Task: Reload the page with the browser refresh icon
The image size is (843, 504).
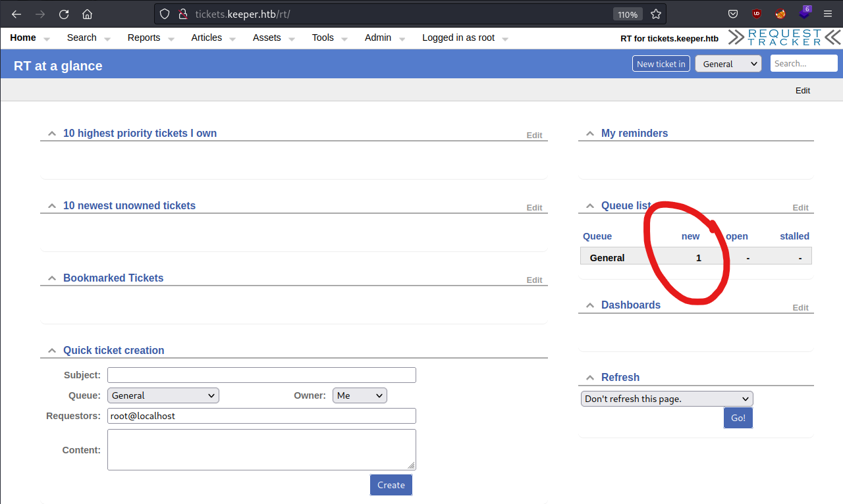Action: point(64,14)
